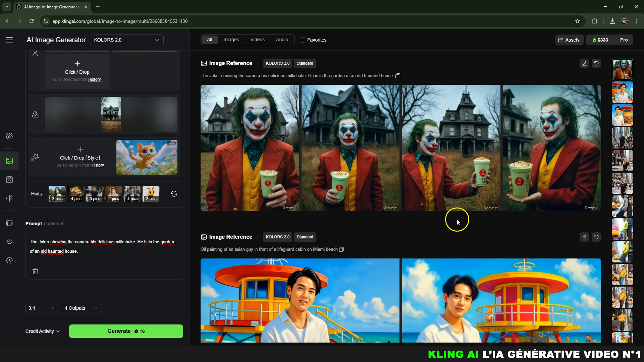Open the AI video generator sidebar icon

coord(9,180)
